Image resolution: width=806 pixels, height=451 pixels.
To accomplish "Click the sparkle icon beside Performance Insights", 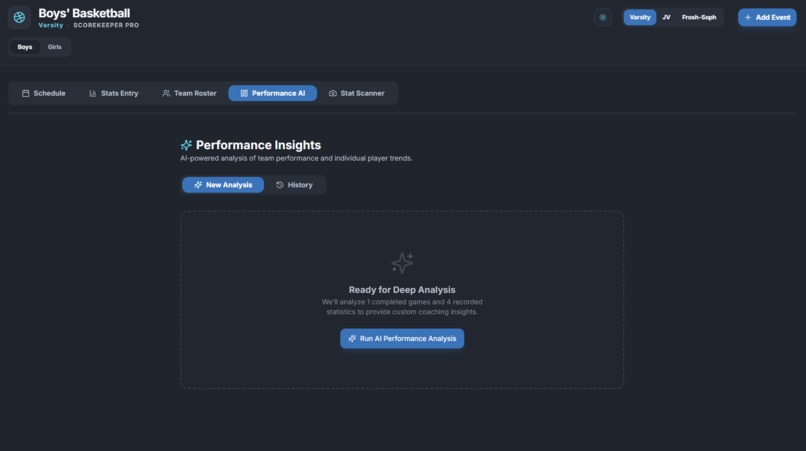I will pyautogui.click(x=186, y=146).
